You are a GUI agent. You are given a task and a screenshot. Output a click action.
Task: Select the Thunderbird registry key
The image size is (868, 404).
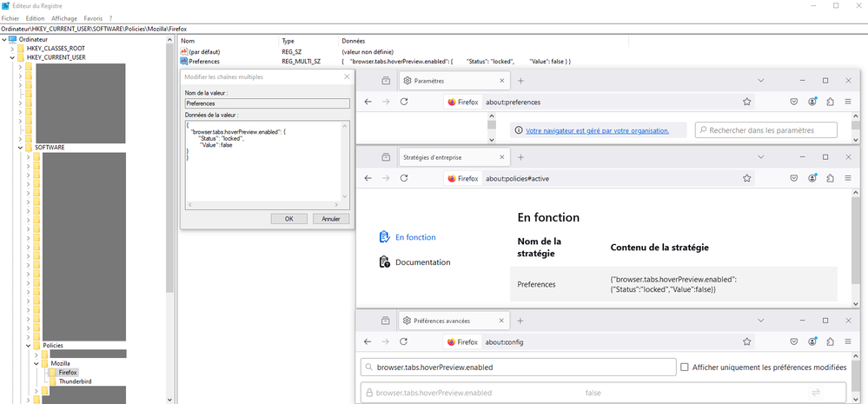75,381
